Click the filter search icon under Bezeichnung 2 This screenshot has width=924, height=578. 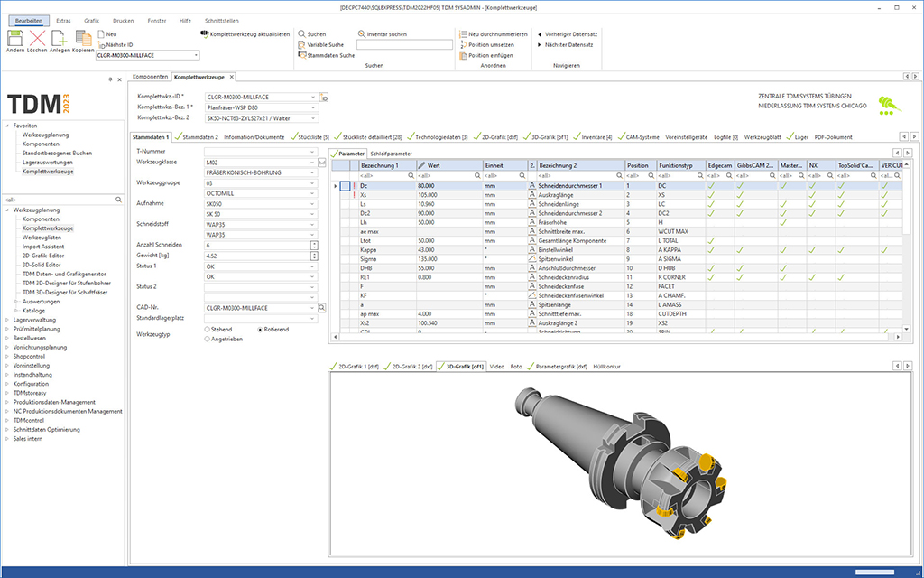[x=620, y=176]
